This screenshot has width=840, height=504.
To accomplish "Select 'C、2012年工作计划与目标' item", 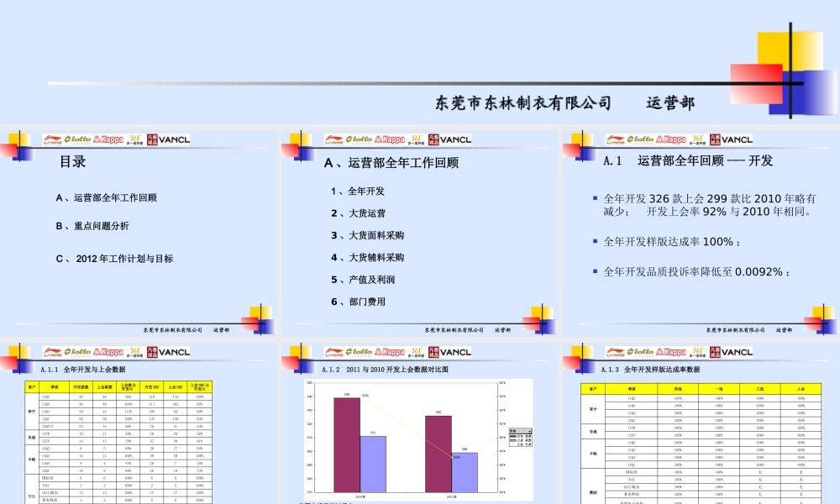I will pos(114,259).
